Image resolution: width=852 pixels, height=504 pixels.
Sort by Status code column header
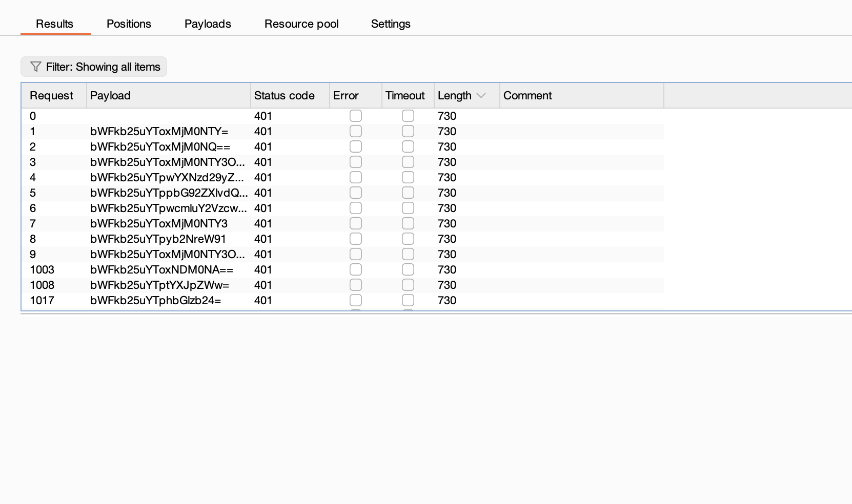[x=290, y=95]
